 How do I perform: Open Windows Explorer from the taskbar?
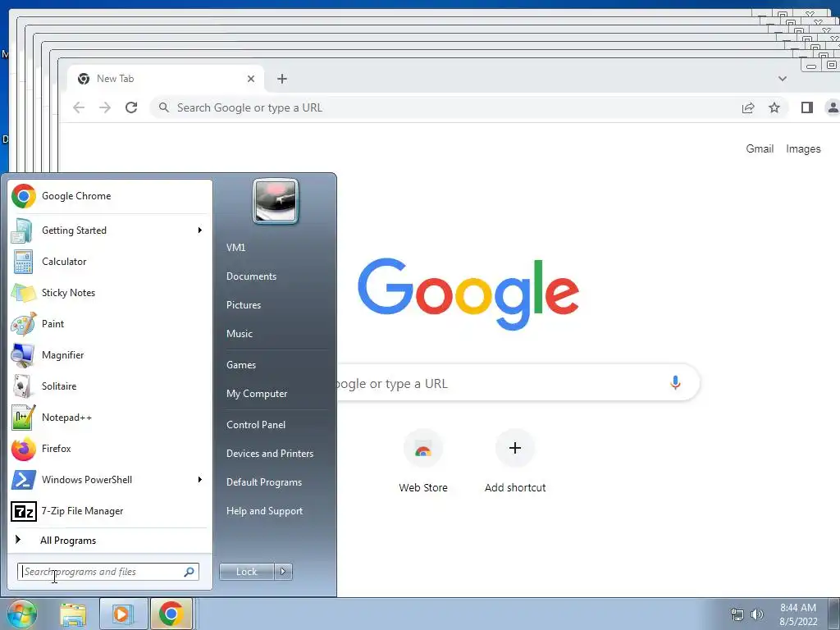click(73, 614)
